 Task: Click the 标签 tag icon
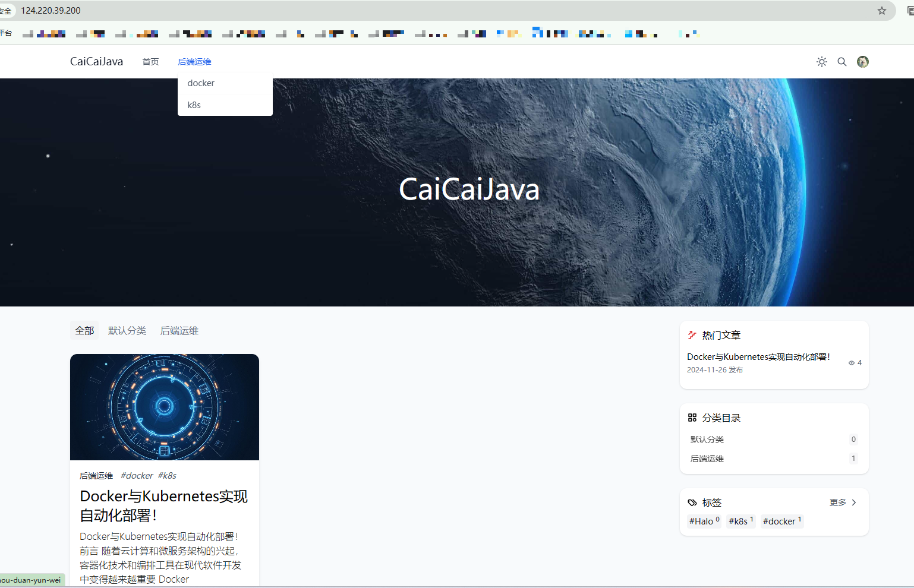(x=692, y=502)
